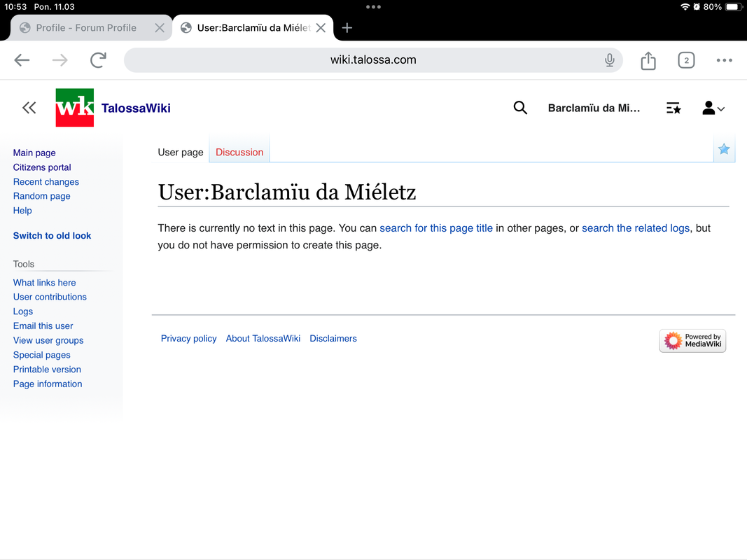Open Privacy policy footer link

(188, 339)
